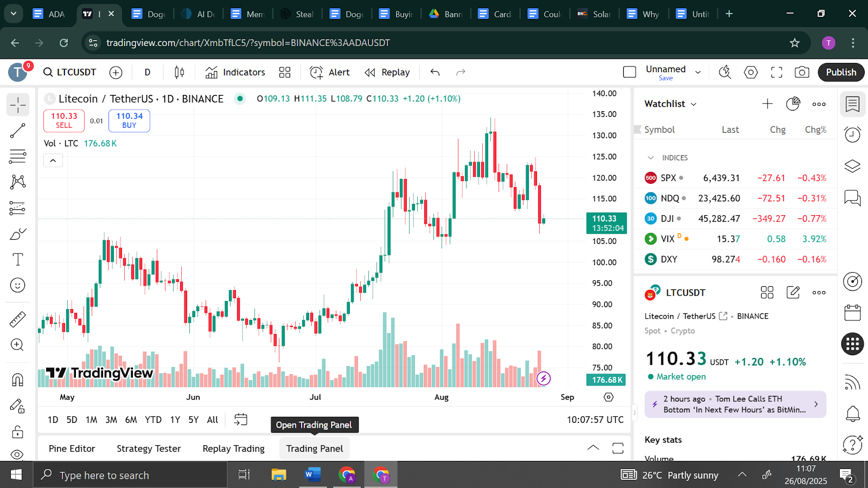Open the Watchlist more options menu
The width and height of the screenshot is (868, 488).
tap(819, 104)
